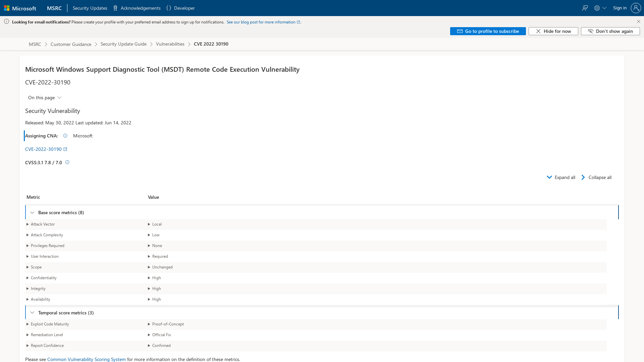
Task: Click Don't show again button
Action: click(610, 31)
